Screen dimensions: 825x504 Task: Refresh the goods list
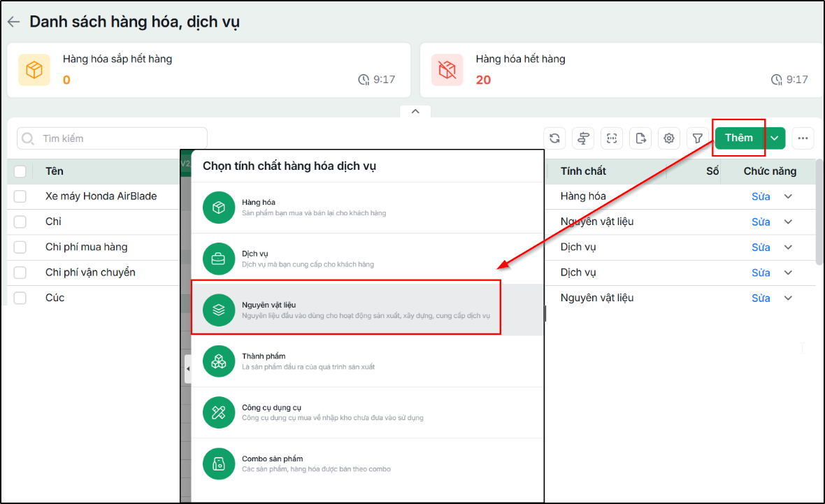tap(554, 138)
